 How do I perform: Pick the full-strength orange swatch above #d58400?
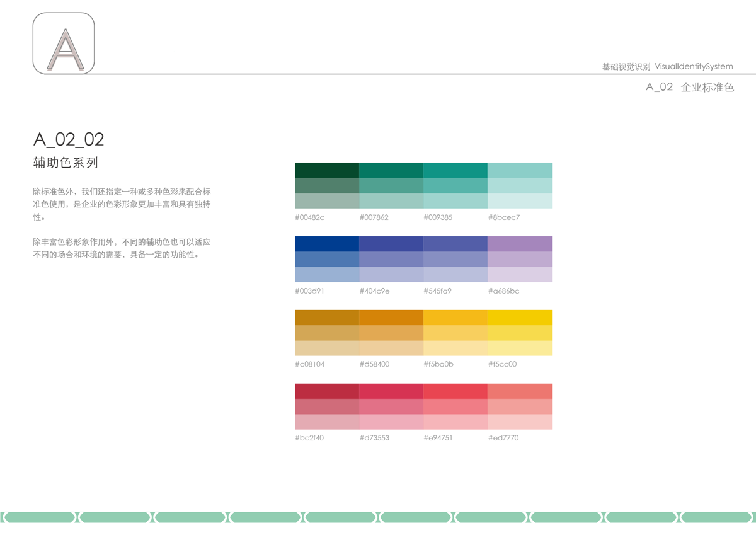click(391, 318)
